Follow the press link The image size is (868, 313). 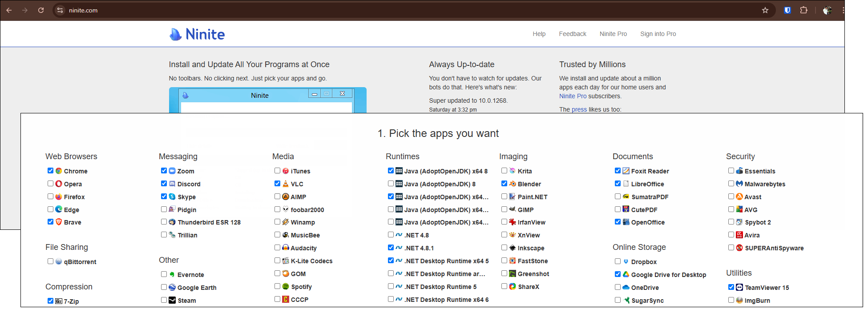pos(579,109)
